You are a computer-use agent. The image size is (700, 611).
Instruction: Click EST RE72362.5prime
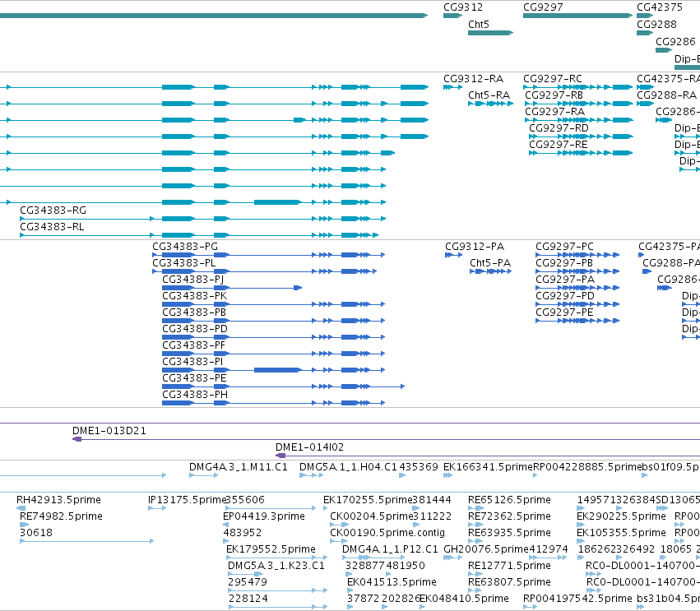point(475,525)
